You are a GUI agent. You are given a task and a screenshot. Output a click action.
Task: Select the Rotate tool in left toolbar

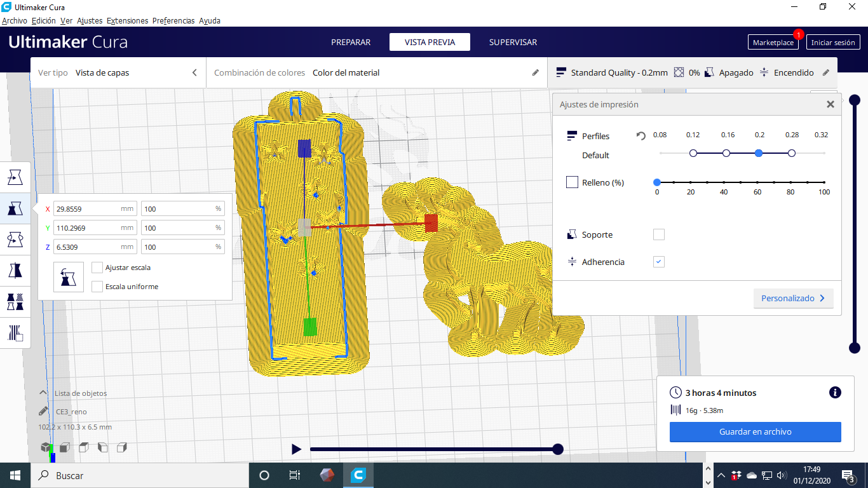point(15,239)
